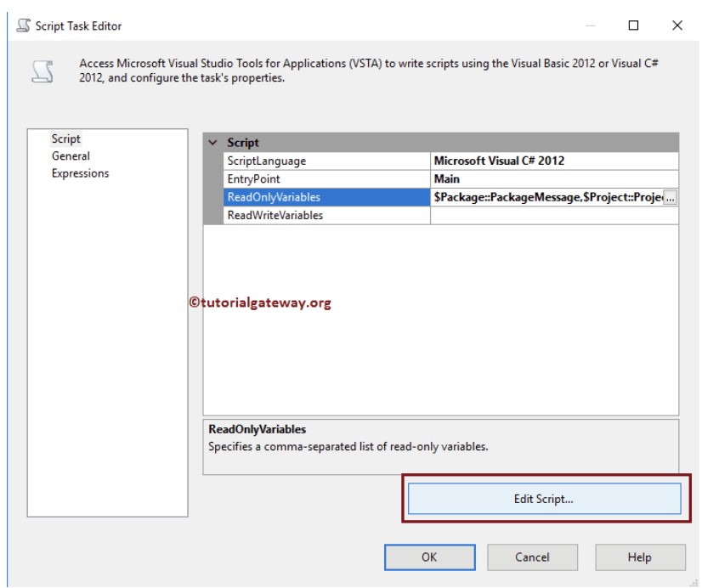702x588 pixels.
Task: Click the Script Task Editor title icon
Action: [x=23, y=25]
